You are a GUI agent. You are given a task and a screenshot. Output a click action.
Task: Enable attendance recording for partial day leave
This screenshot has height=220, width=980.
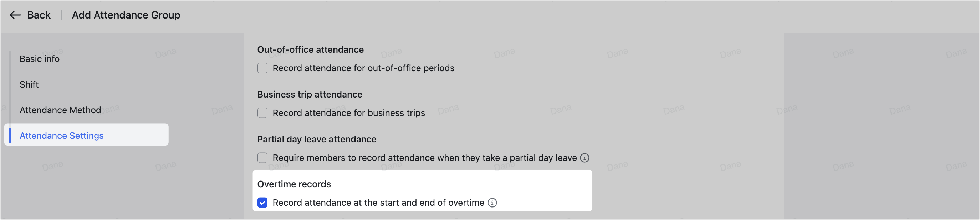pyautogui.click(x=262, y=157)
